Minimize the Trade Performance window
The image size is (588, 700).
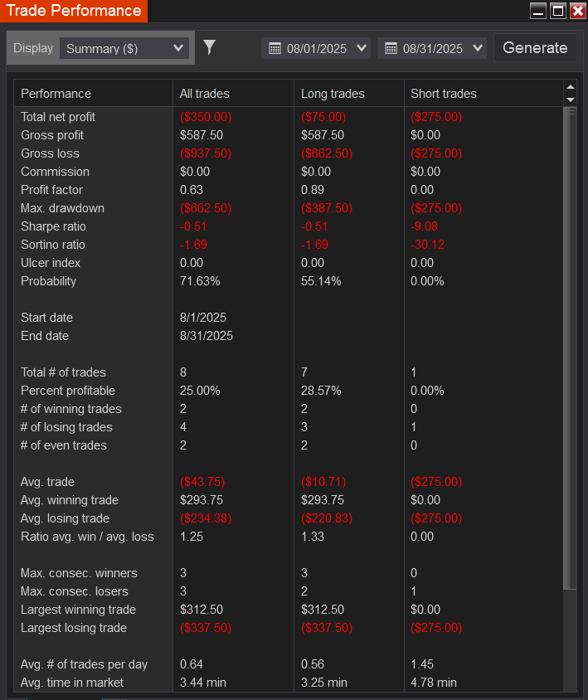[x=538, y=11]
